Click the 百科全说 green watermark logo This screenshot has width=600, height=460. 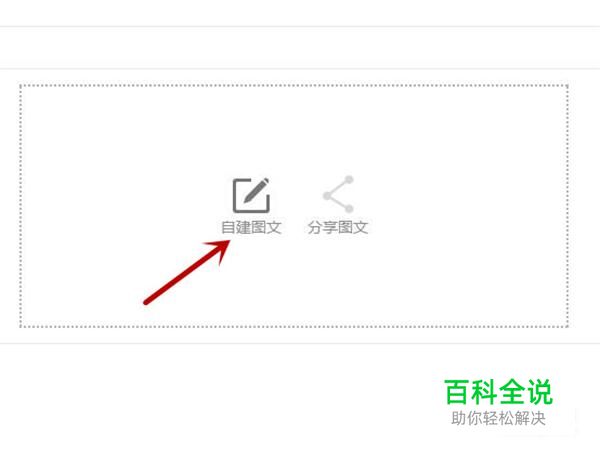click(499, 392)
